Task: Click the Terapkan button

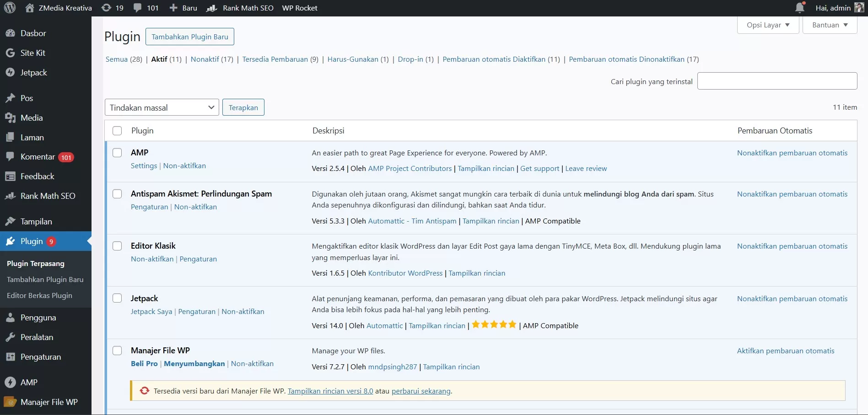Action: (243, 107)
